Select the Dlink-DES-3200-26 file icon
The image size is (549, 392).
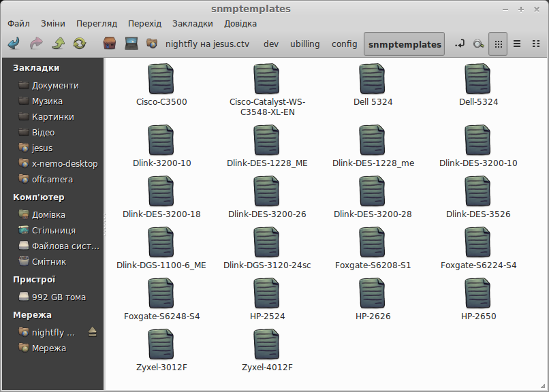267,191
